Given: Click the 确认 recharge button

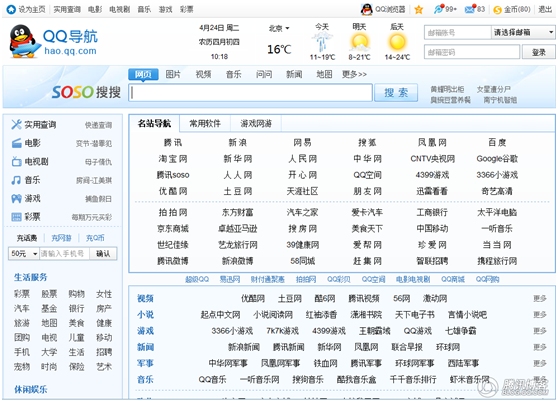Looking at the screenshot, I should pyautogui.click(x=103, y=254).
